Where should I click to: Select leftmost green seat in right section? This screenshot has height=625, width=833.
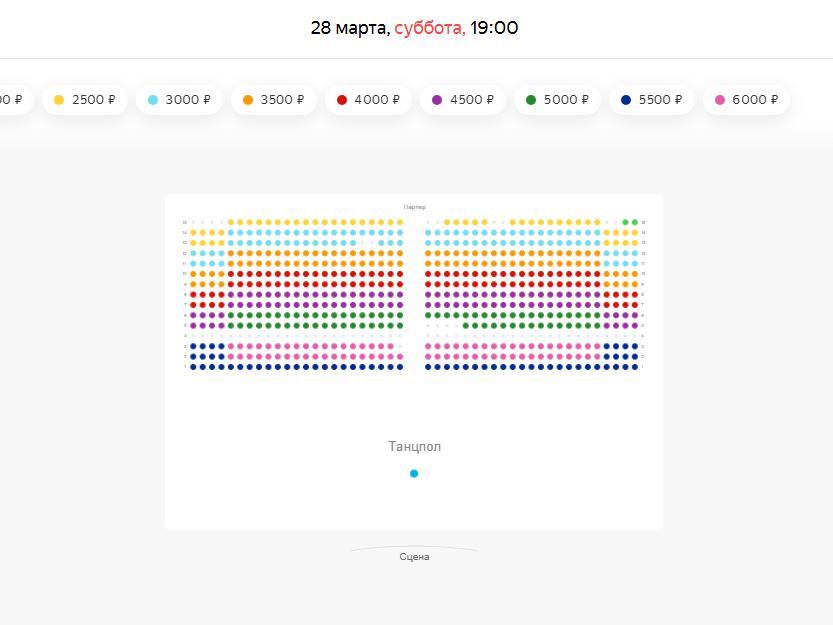429,315
